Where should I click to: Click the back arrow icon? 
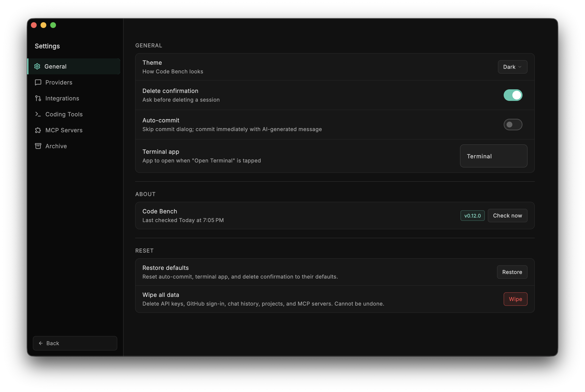pyautogui.click(x=41, y=343)
